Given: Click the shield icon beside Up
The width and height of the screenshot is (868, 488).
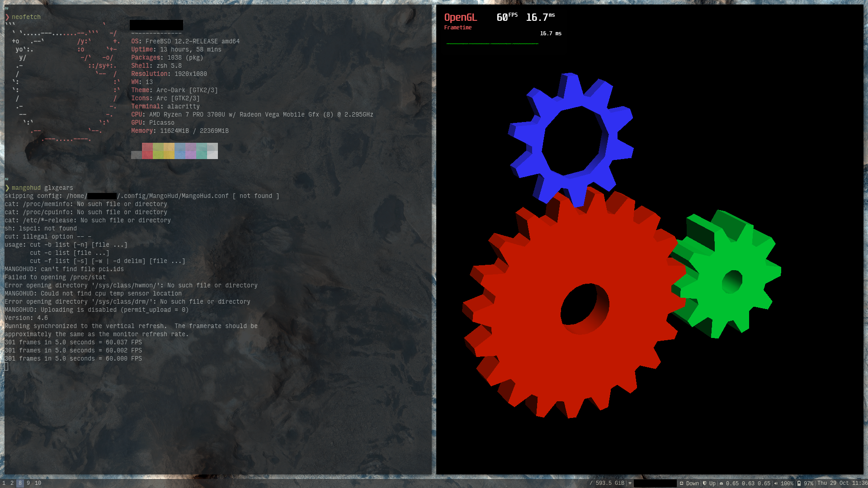Looking at the screenshot, I should pyautogui.click(x=705, y=483).
